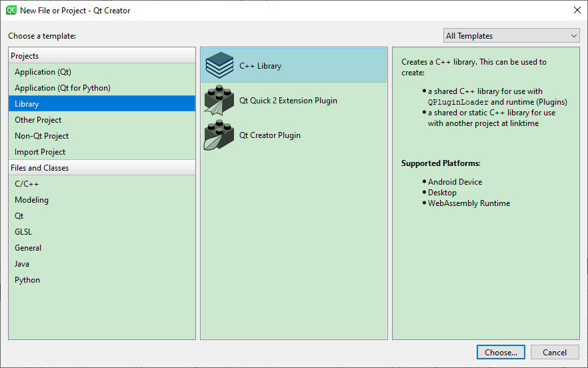Click the Files and Classes section header
This screenshot has height=368, width=588.
pyautogui.click(x=102, y=168)
